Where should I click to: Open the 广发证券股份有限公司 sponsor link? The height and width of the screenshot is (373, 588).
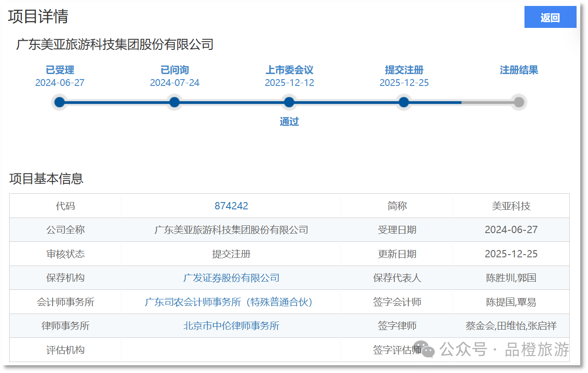click(x=231, y=278)
